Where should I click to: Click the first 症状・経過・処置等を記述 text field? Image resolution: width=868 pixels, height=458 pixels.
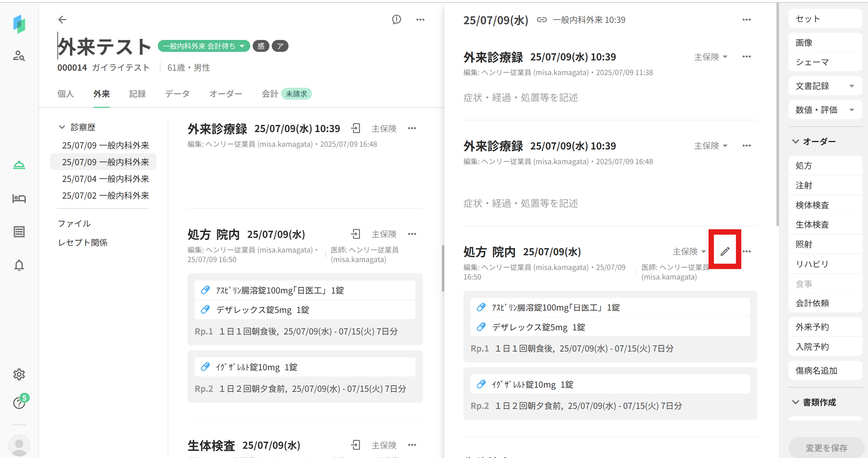tap(520, 98)
